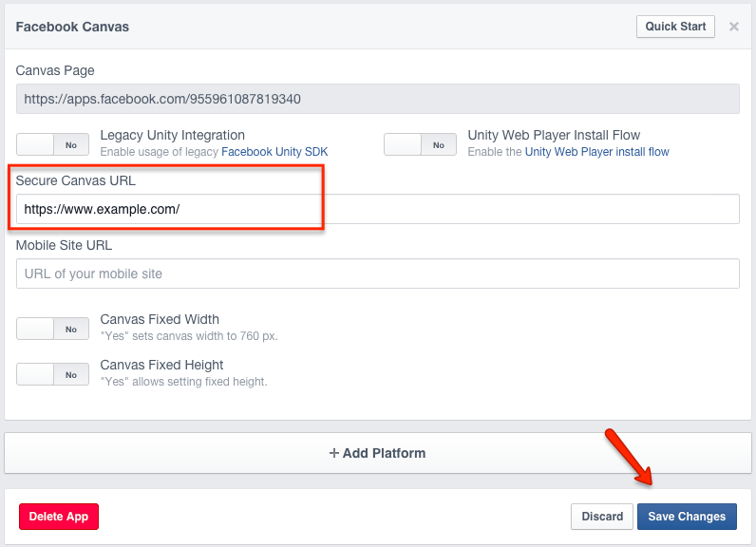This screenshot has width=756, height=547.
Task: Toggle the Canvas Fixed Width switch
Action: 52,329
